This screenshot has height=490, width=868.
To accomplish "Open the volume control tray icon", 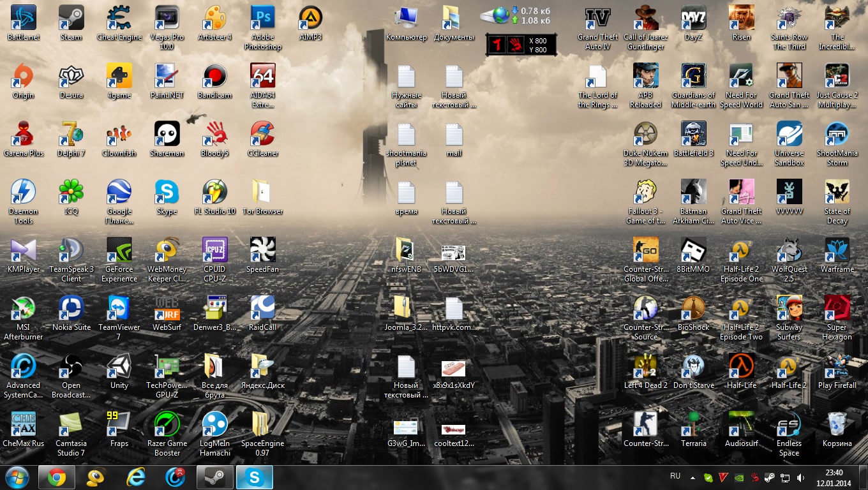I will click(x=800, y=477).
